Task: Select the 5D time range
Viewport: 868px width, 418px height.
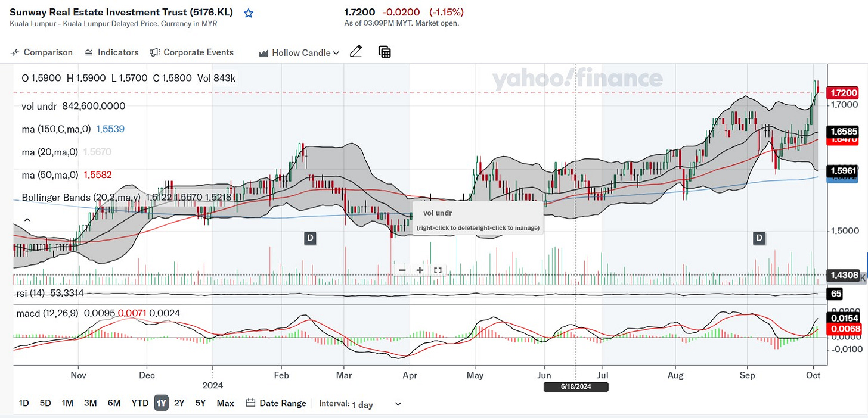Action: pos(45,403)
